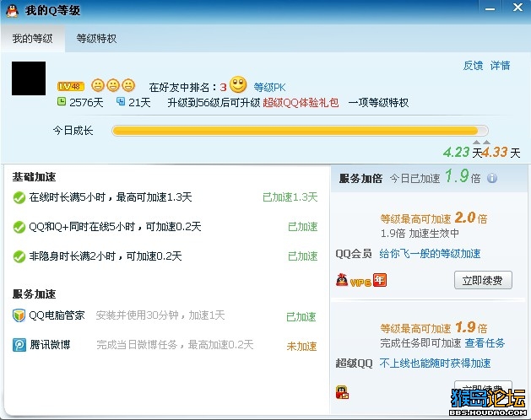Click the red 年 annual member badge
This screenshot has width=531, height=420.
click(x=380, y=280)
